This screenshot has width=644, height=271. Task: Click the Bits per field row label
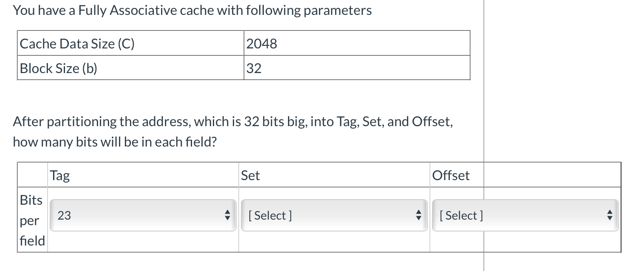pos(31,220)
